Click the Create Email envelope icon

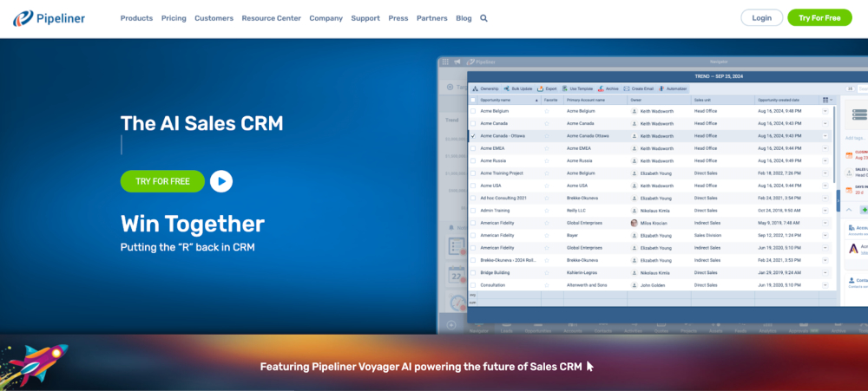(627, 88)
